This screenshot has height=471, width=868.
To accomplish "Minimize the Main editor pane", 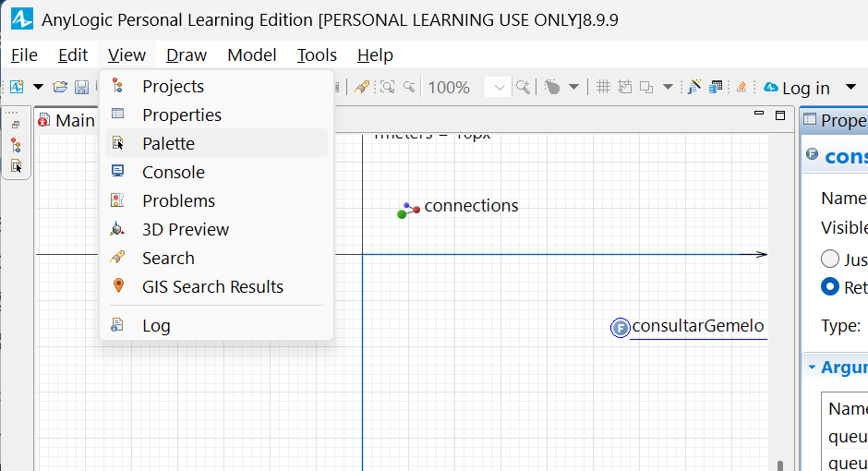I will coord(759,114).
